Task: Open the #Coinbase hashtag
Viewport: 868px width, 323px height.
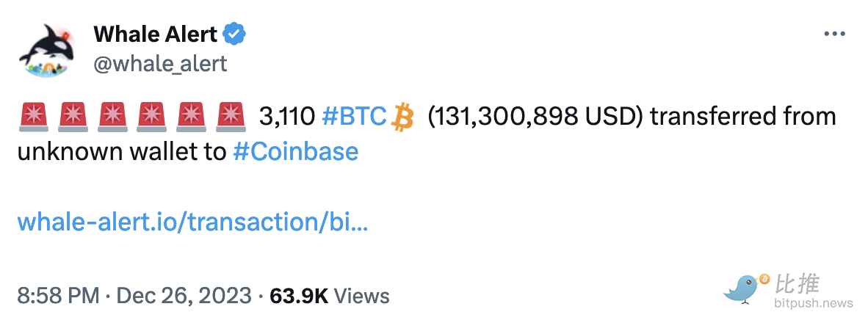Action: click(x=295, y=152)
